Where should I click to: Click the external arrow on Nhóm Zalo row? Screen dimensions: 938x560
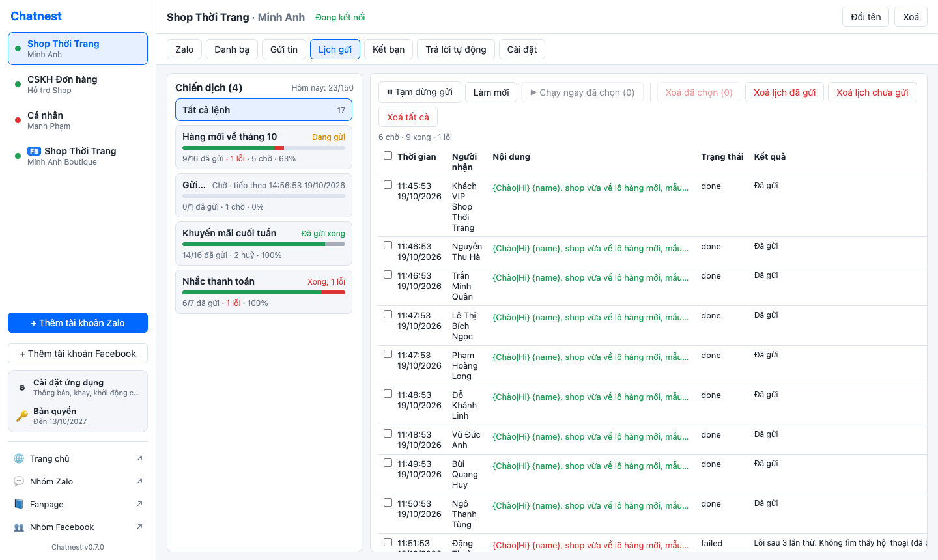pyautogui.click(x=139, y=481)
